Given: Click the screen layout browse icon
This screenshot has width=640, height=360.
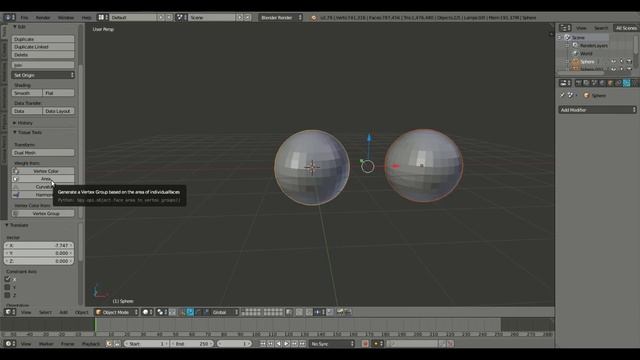Looking at the screenshot, I should click(x=103, y=18).
